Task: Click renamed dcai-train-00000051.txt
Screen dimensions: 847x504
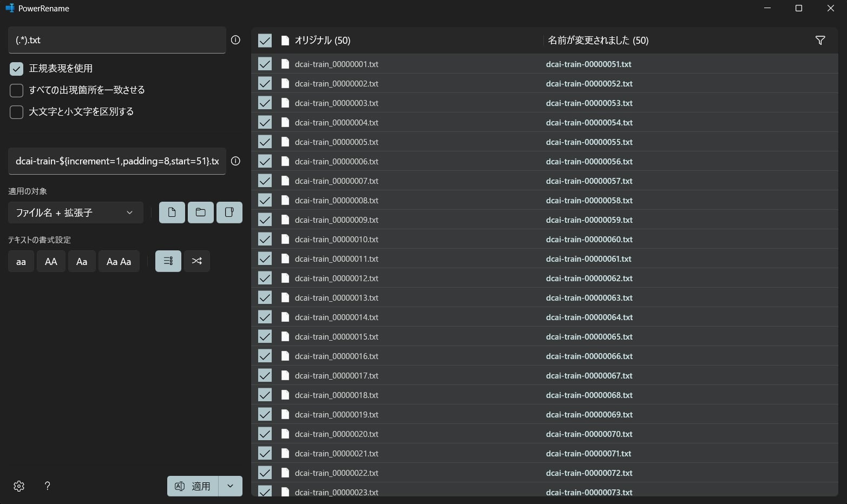Action: [589, 64]
